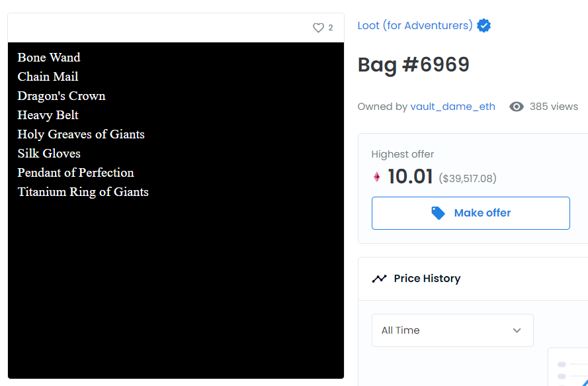Click the heart favorite icon

point(318,28)
